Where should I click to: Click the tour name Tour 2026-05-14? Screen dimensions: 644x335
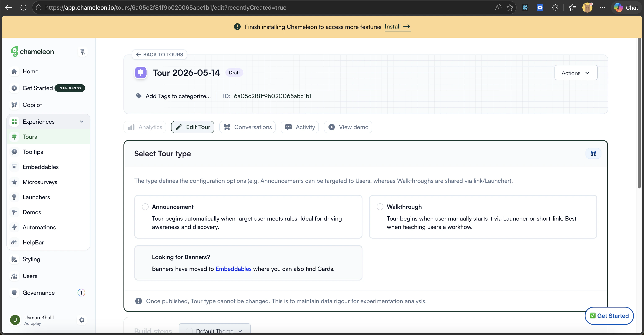[186, 73]
